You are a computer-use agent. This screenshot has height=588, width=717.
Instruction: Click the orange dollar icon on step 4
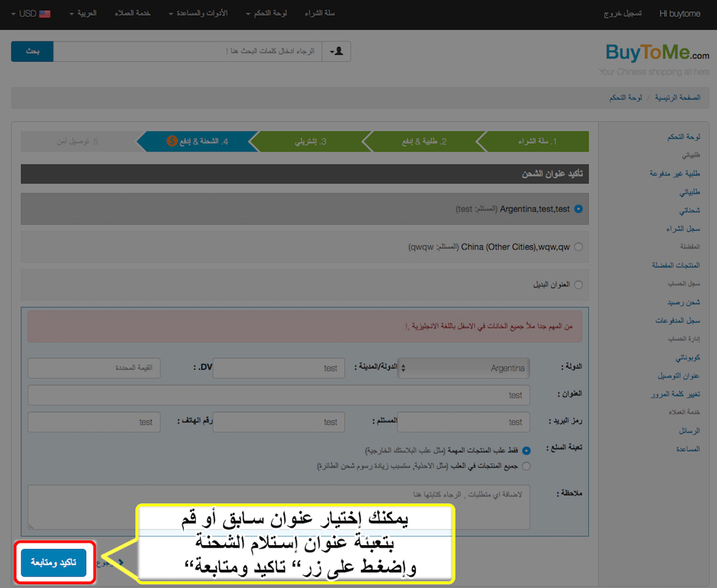coord(171,141)
